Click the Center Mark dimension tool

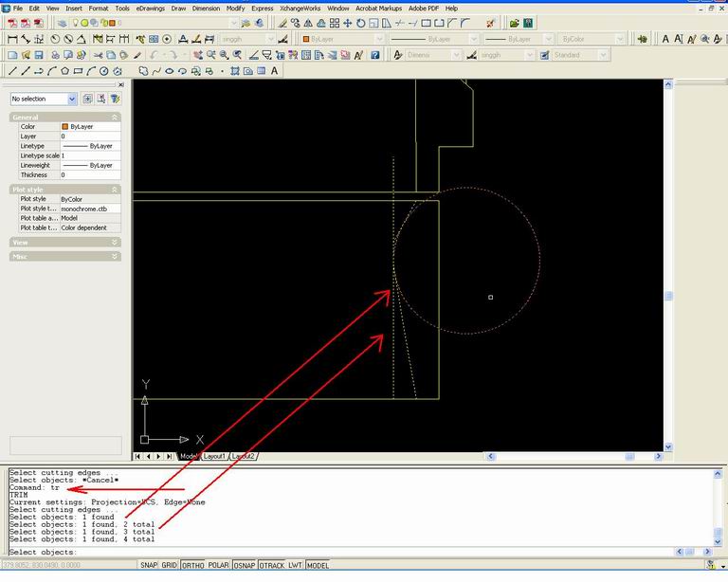point(167,40)
